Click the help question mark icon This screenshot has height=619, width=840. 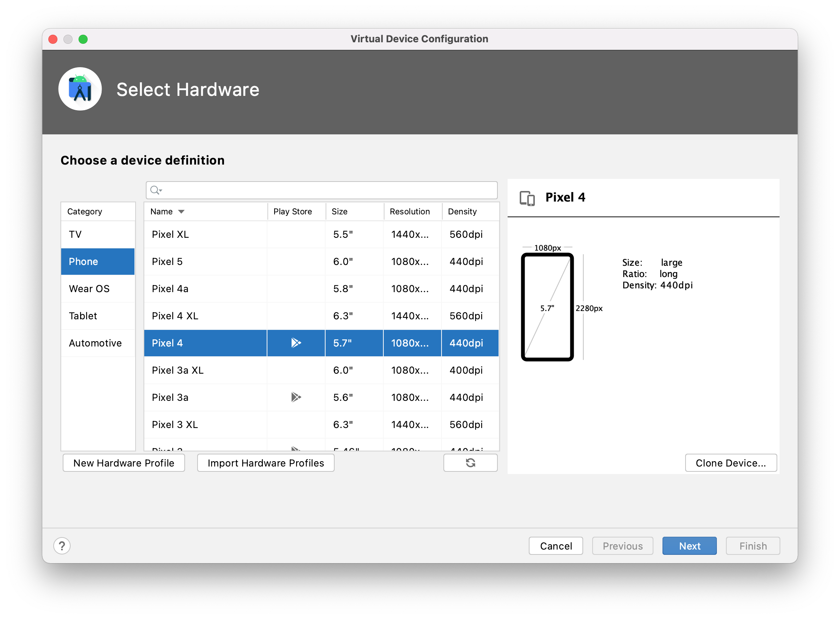coord(62,546)
